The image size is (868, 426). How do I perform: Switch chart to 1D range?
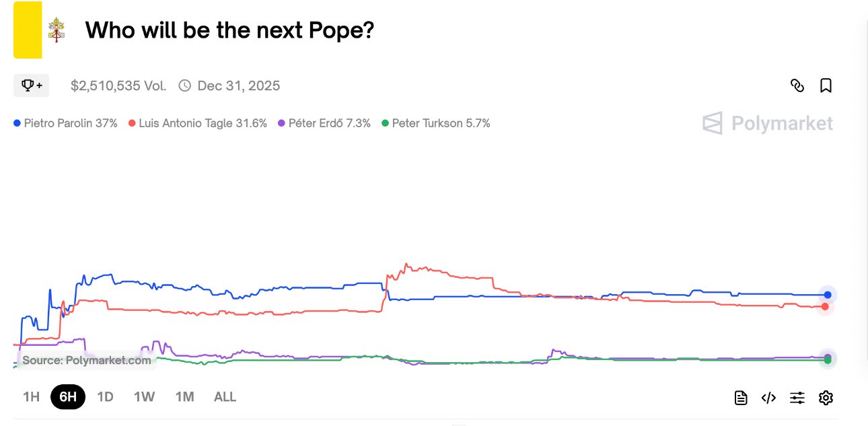(105, 397)
